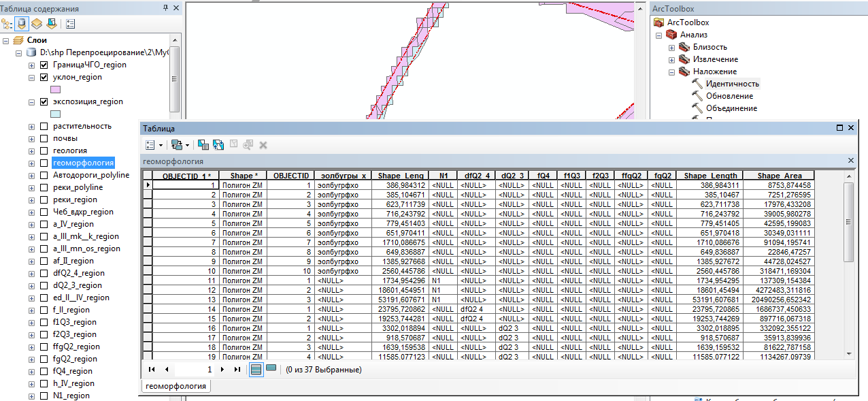Uncheck the ГраницаЧГО_region layer
The width and height of the screenshot is (868, 401).
(x=44, y=65)
